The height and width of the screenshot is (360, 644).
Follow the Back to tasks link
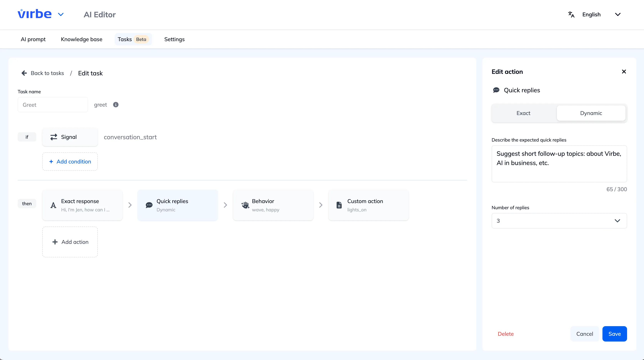[47, 73]
